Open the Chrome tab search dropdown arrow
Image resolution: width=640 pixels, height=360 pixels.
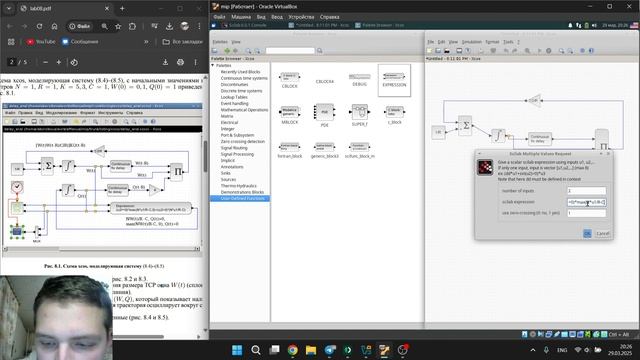pyautogui.click(x=9, y=8)
